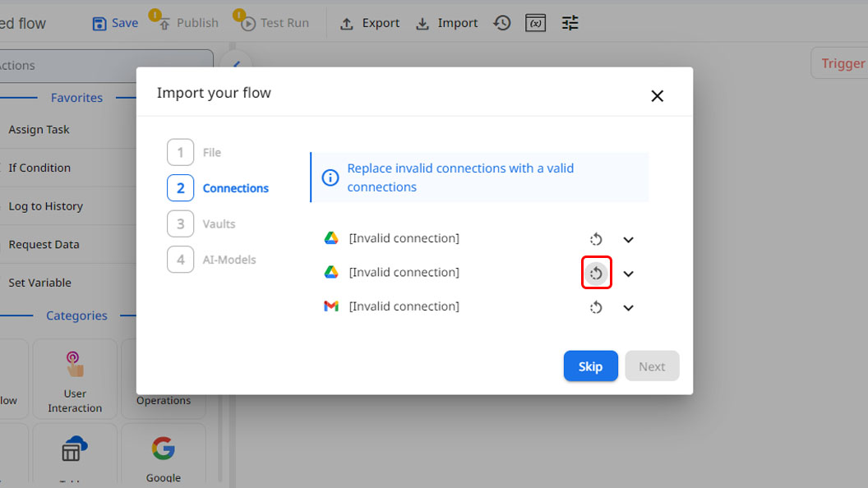
Task: Open the User Interaction category
Action: coord(75,380)
